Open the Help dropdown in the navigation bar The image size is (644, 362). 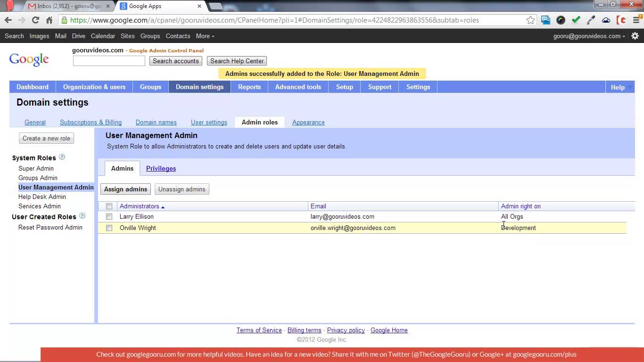click(619, 87)
